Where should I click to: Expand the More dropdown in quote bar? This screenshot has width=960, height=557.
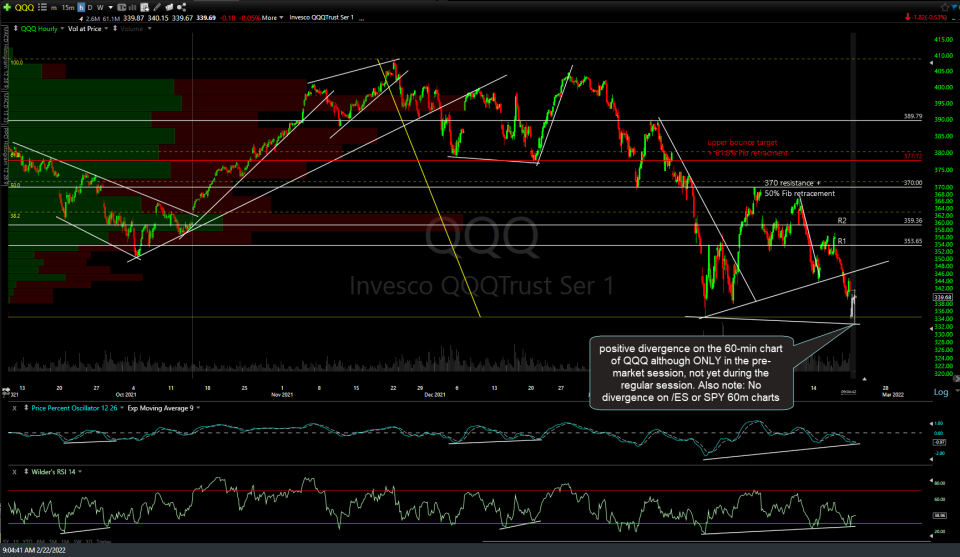(x=272, y=18)
